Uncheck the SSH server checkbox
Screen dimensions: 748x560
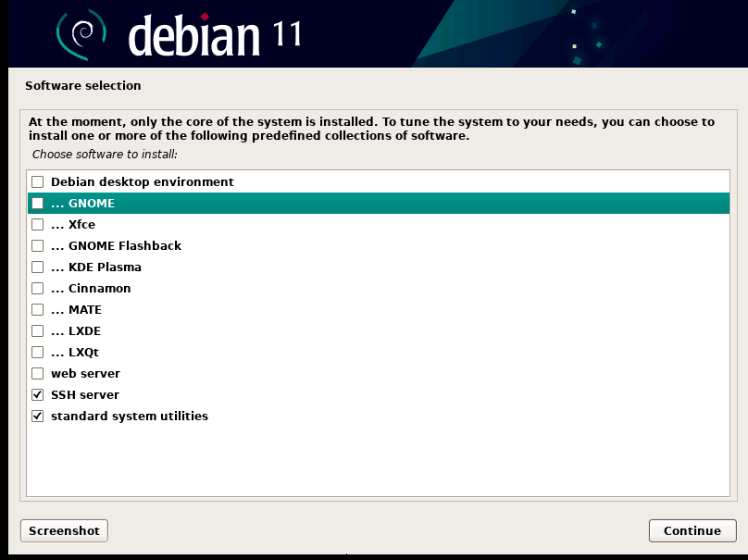(x=37, y=394)
